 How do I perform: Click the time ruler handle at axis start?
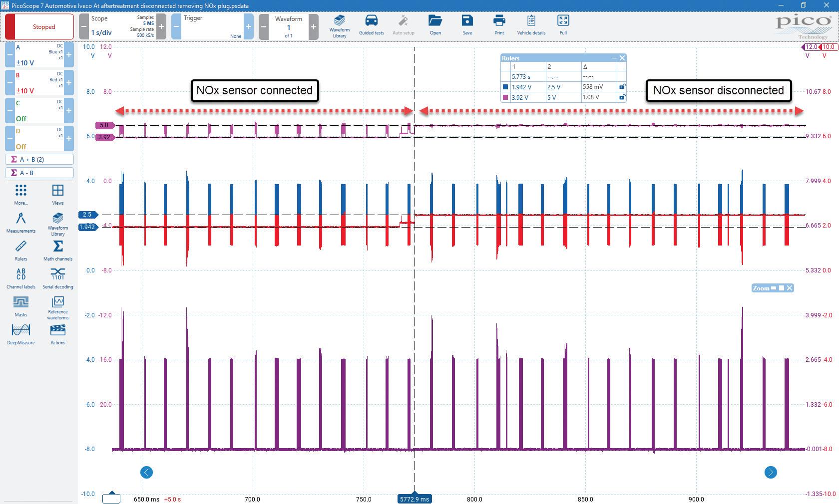(x=111, y=498)
